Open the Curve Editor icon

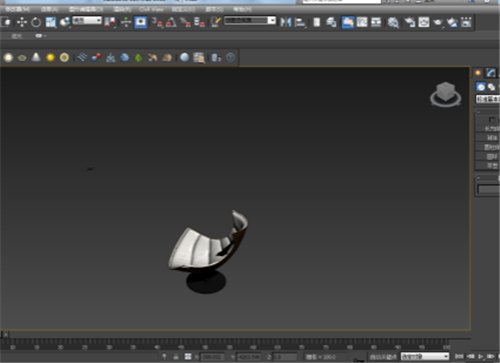pos(362,22)
